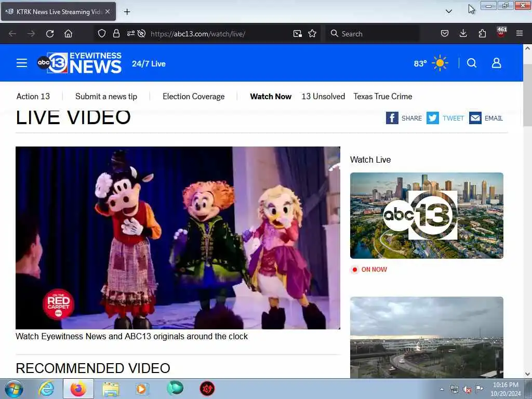Open the tracking protection shield

coord(101,34)
